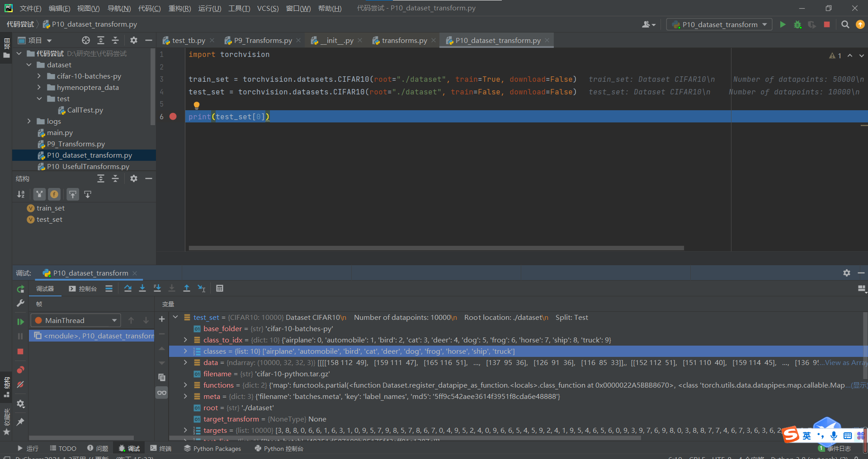868x459 pixels.
Task: Collapse all in the Project panel toolbar
Action: (115, 40)
